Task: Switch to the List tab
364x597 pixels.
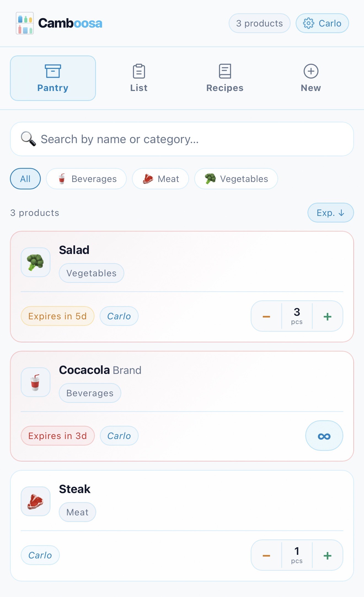Action: click(139, 78)
